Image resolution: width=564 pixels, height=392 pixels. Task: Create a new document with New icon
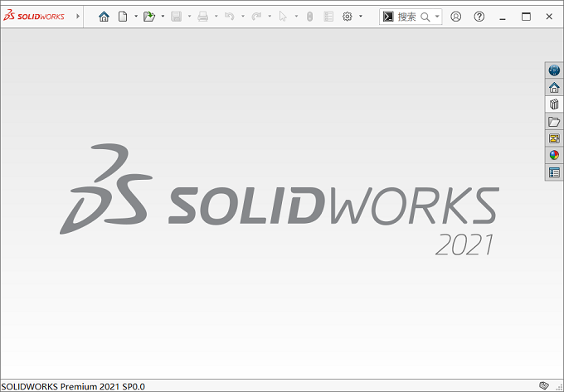123,17
